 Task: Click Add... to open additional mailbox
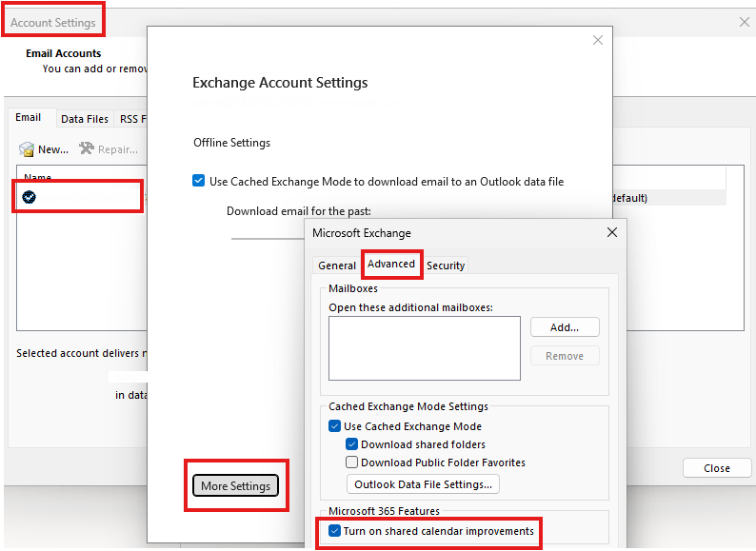coord(565,327)
